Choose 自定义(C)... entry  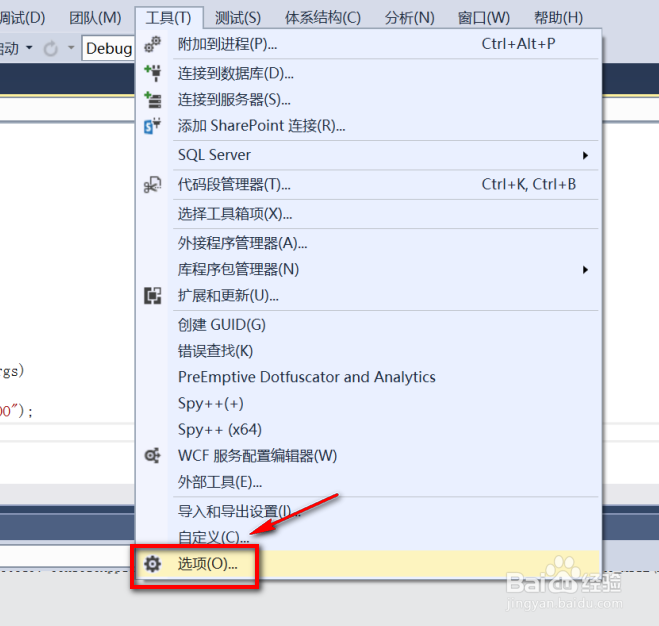(369, 537)
